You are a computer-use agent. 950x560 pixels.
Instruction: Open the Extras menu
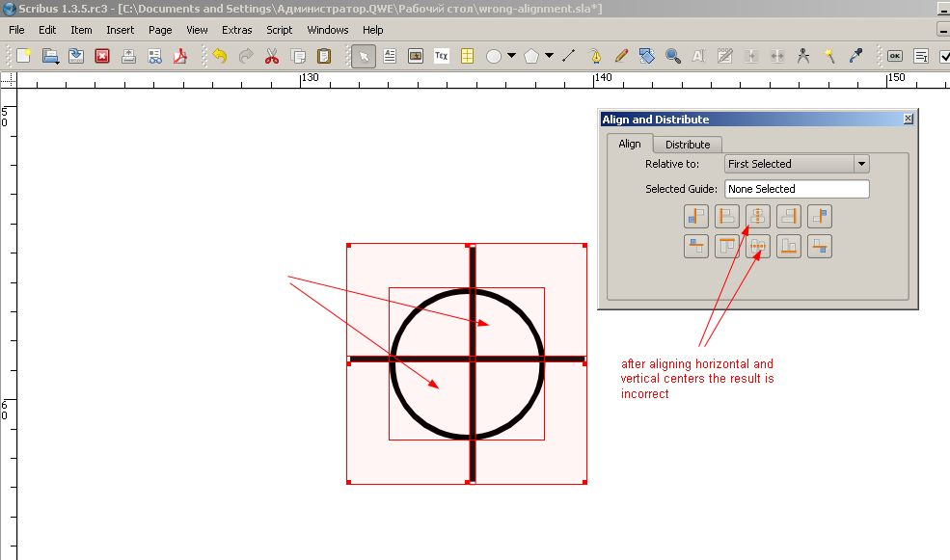(x=236, y=30)
